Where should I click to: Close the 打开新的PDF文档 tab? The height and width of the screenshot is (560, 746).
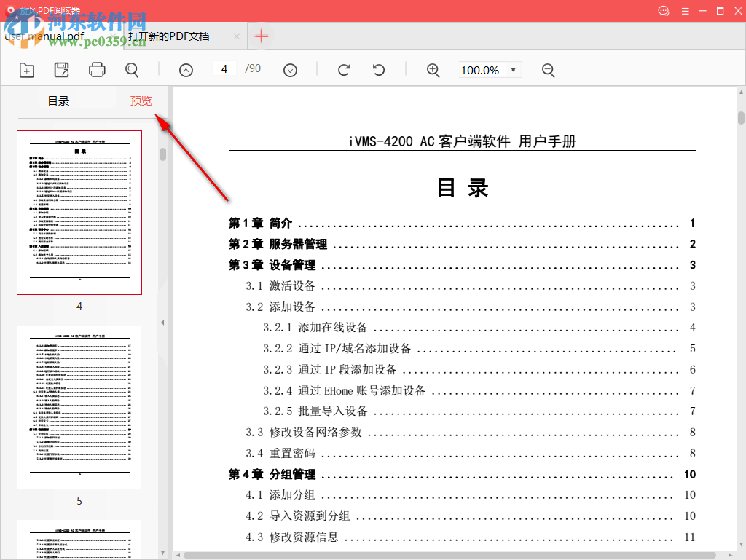point(237,36)
